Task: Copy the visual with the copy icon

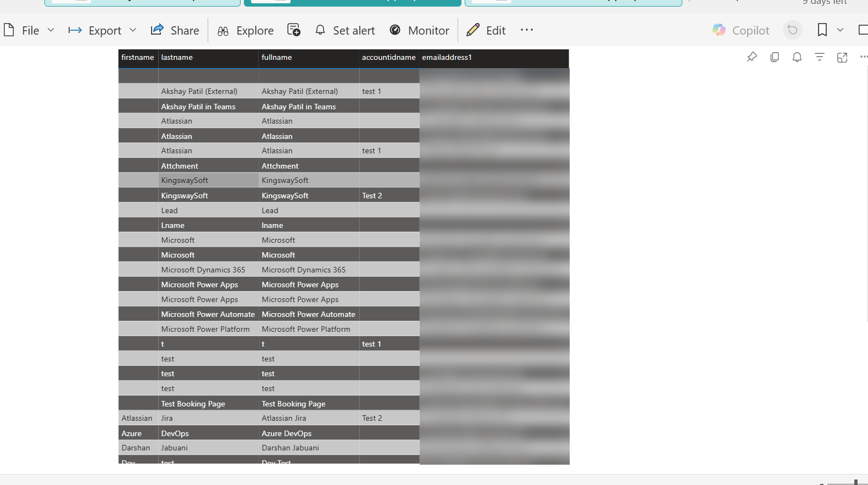Action: pyautogui.click(x=775, y=57)
